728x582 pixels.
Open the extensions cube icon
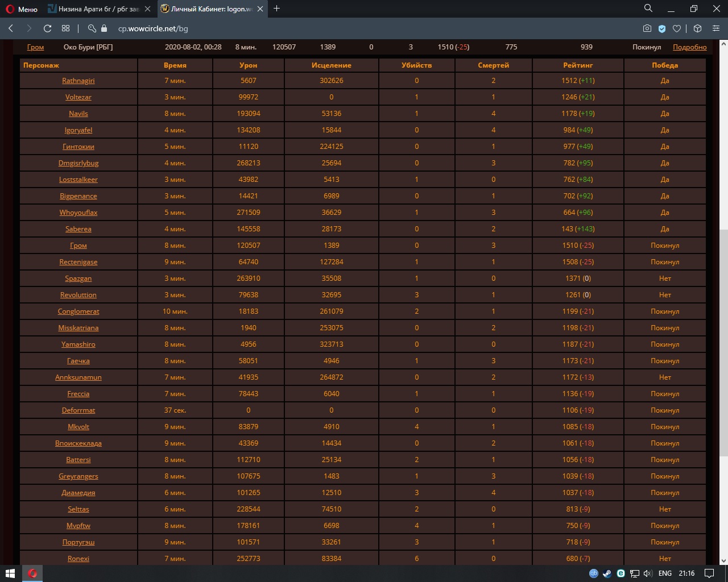click(x=697, y=28)
